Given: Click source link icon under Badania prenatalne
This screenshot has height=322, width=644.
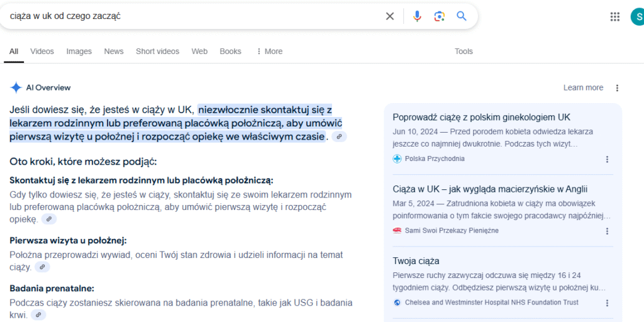Looking at the screenshot, I should 38,315.
